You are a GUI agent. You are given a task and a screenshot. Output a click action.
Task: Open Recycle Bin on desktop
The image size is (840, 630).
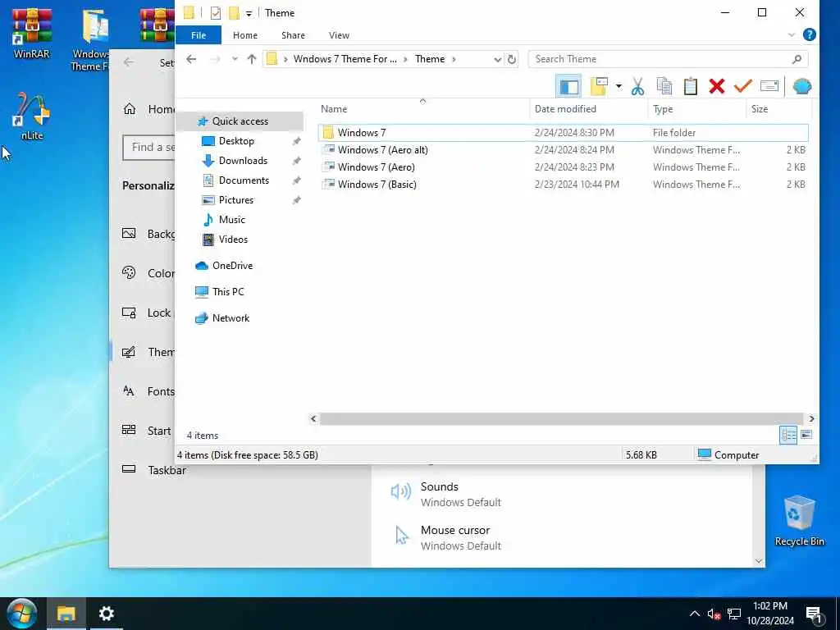pos(799,520)
